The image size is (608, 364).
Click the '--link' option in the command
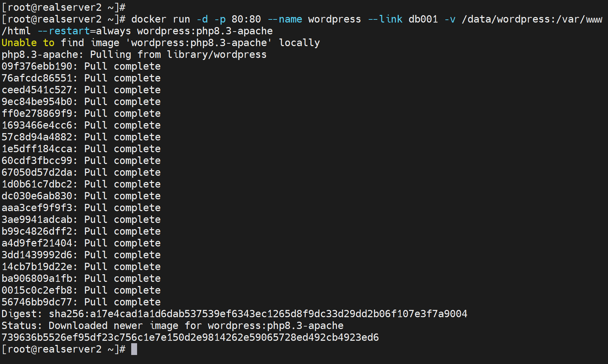(x=385, y=19)
